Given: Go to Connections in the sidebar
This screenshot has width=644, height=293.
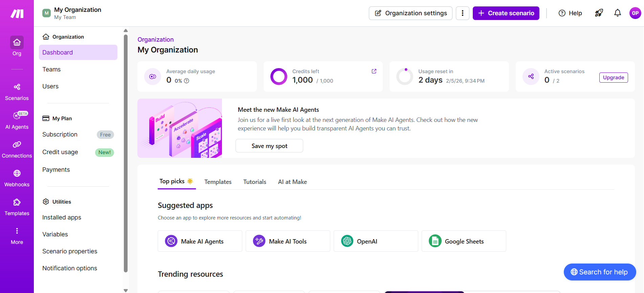Looking at the screenshot, I should tap(17, 149).
